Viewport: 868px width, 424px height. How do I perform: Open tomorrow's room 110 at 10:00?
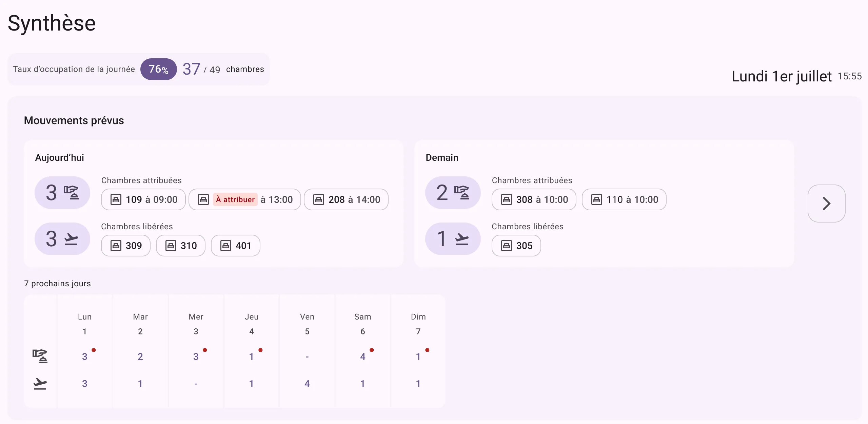[x=624, y=199]
